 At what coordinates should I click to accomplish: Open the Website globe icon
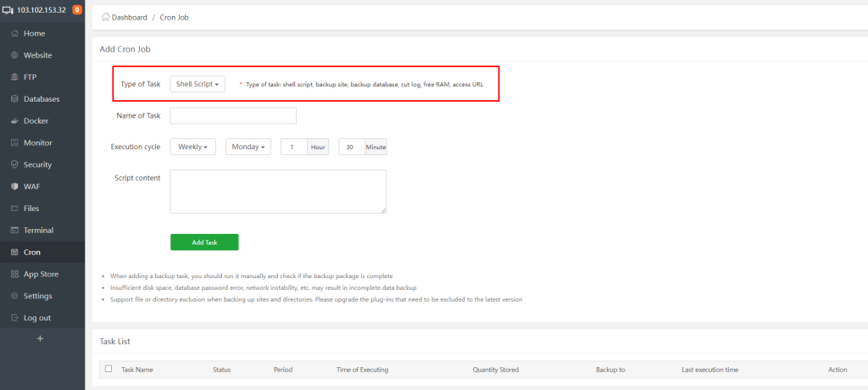point(14,55)
